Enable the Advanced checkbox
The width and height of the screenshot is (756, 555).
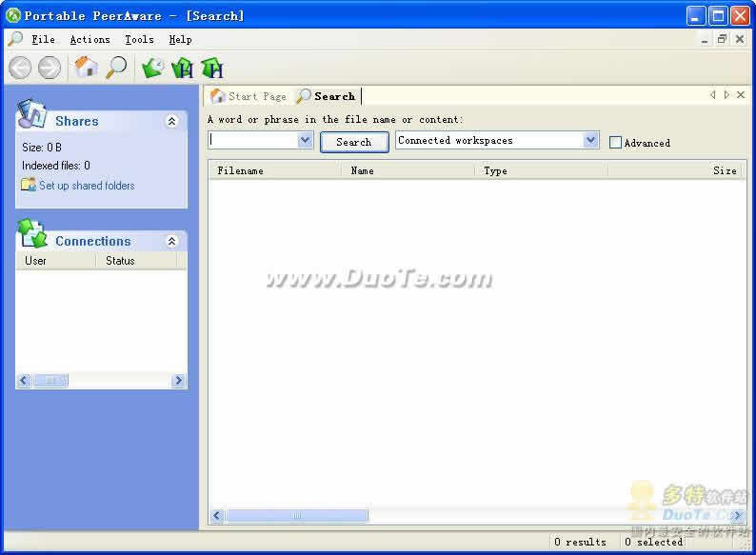pyautogui.click(x=615, y=142)
